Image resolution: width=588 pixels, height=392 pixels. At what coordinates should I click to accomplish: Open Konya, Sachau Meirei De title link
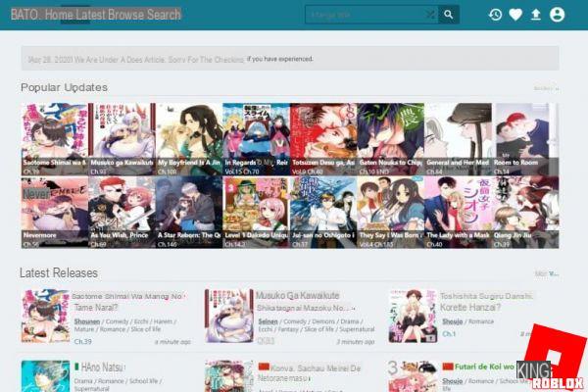(x=310, y=372)
